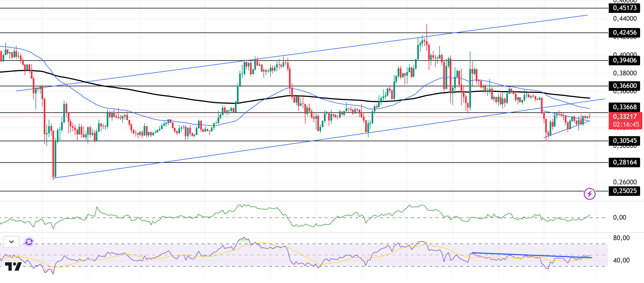Screen dimensions: 644x283
Task: Click the countdown timer 02:16:45
Action: (626, 124)
